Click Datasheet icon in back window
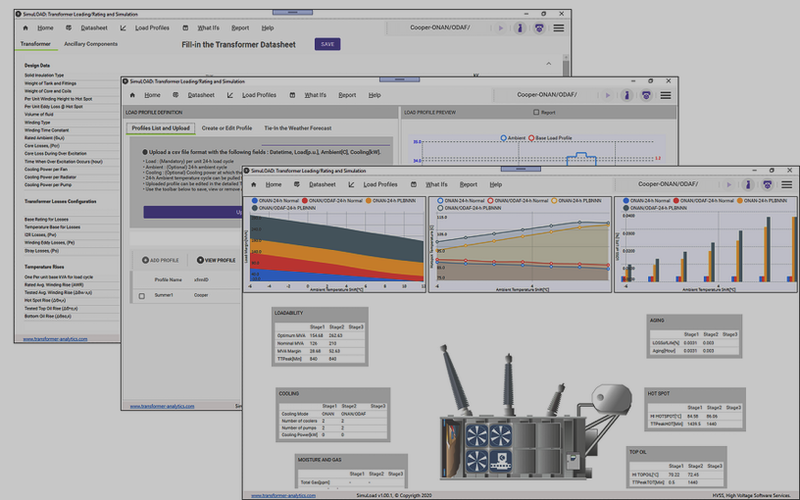This screenshot has width=800, height=500. pyautogui.click(x=68, y=28)
